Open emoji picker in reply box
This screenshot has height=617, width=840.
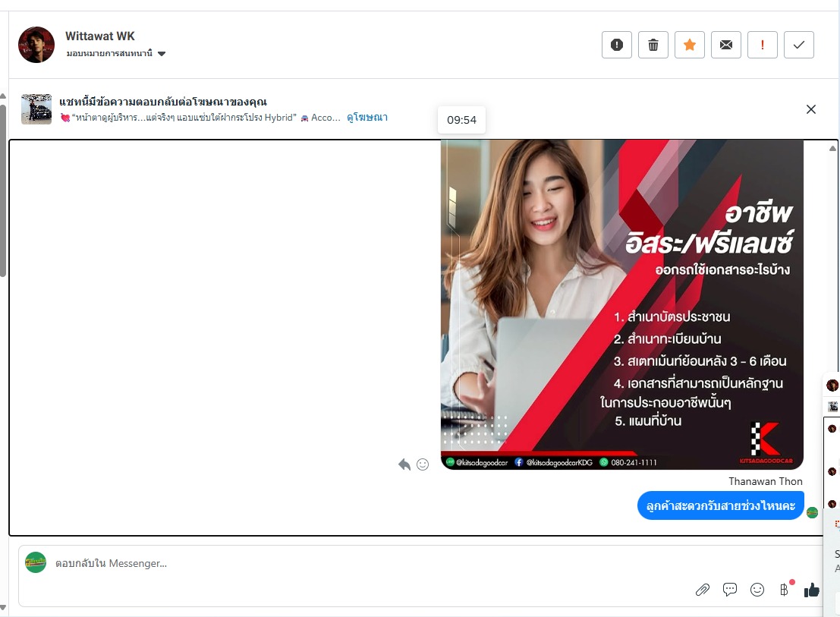757,590
